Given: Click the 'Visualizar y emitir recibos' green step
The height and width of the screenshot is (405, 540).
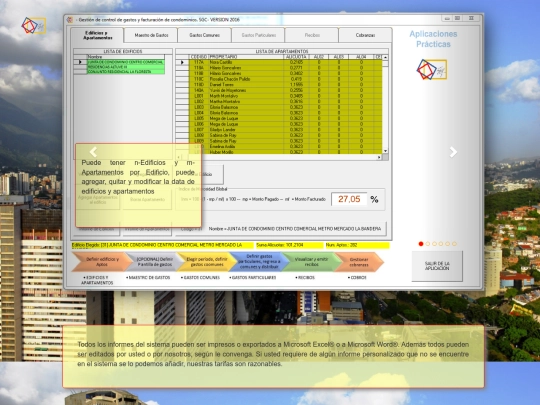Looking at the screenshot, I should point(312,262).
